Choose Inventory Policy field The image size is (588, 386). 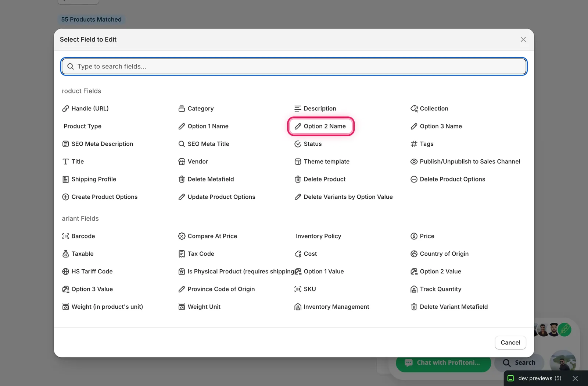coord(318,236)
